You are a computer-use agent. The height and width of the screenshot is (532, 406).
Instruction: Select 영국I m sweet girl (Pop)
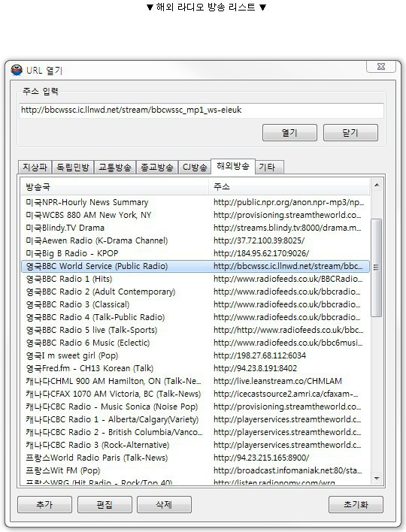click(x=195, y=355)
